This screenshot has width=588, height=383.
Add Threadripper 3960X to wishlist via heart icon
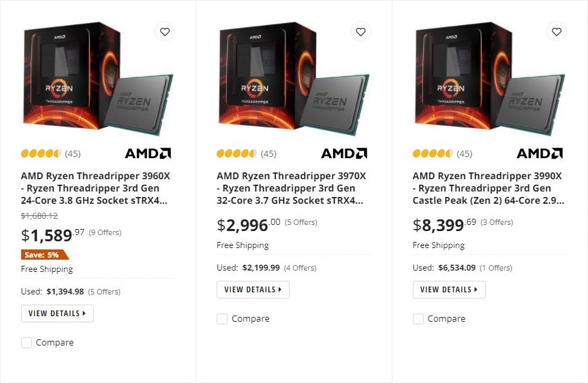coord(164,31)
